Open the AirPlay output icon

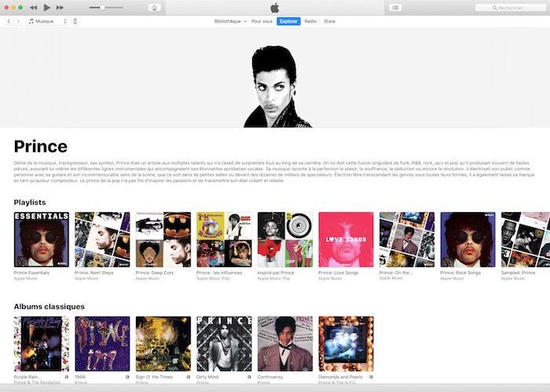tap(155, 7)
